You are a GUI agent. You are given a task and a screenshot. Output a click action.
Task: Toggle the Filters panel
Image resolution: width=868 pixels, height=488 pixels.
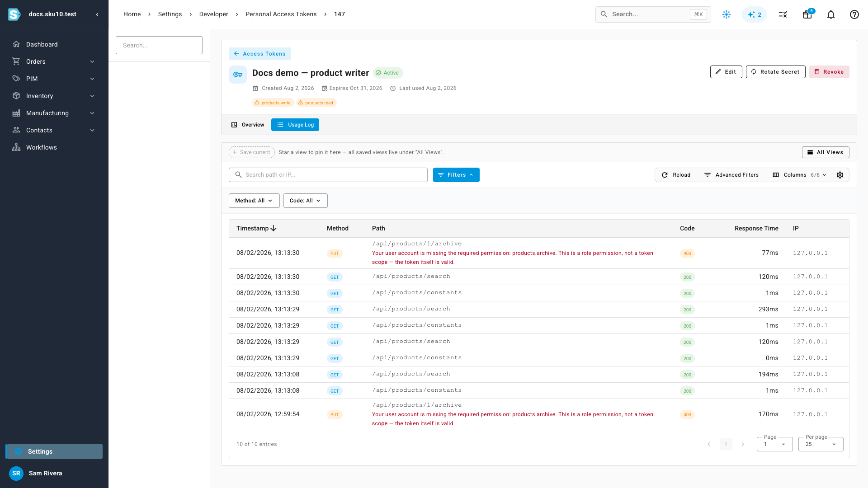pyautogui.click(x=456, y=175)
